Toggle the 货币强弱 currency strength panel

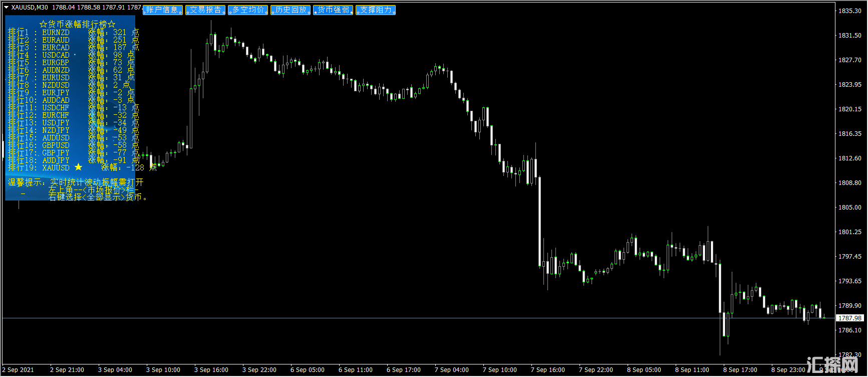(x=333, y=10)
